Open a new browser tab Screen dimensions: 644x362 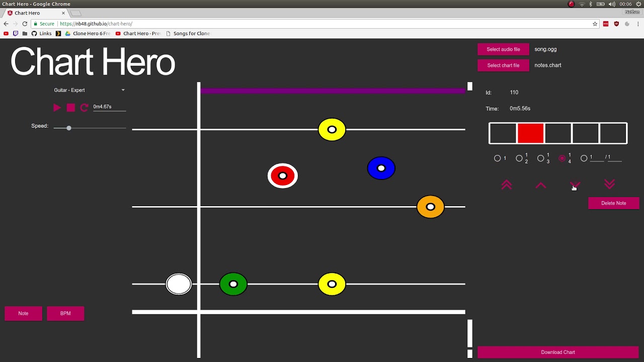coord(75,13)
